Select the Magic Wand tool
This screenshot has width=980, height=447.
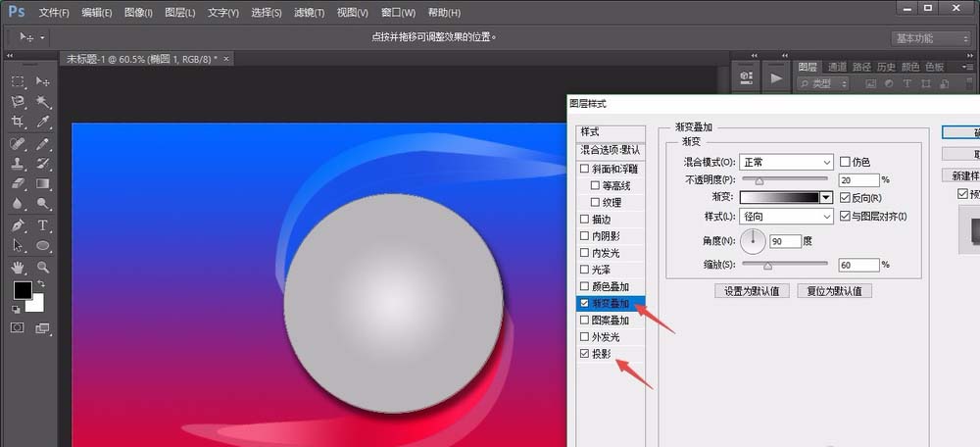point(43,102)
